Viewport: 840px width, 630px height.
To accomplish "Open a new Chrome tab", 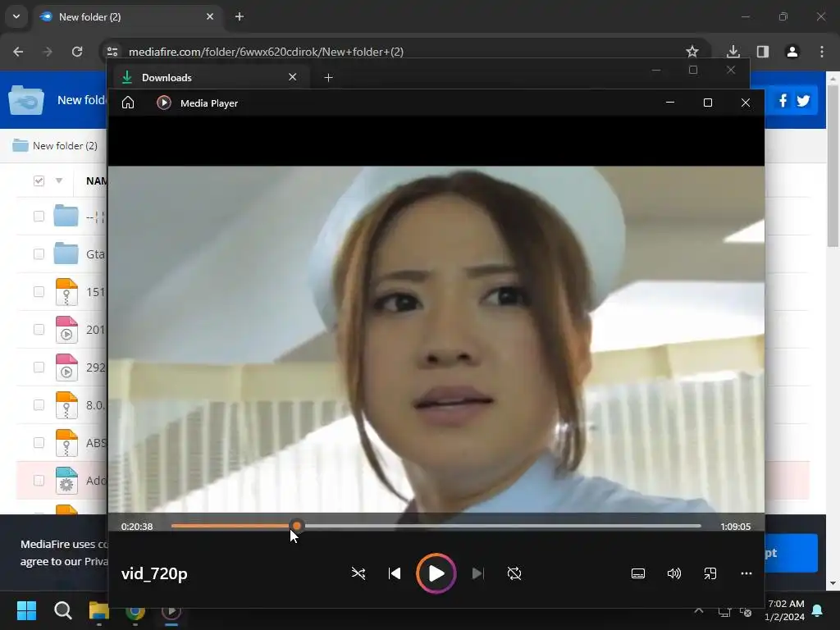I will point(240,16).
